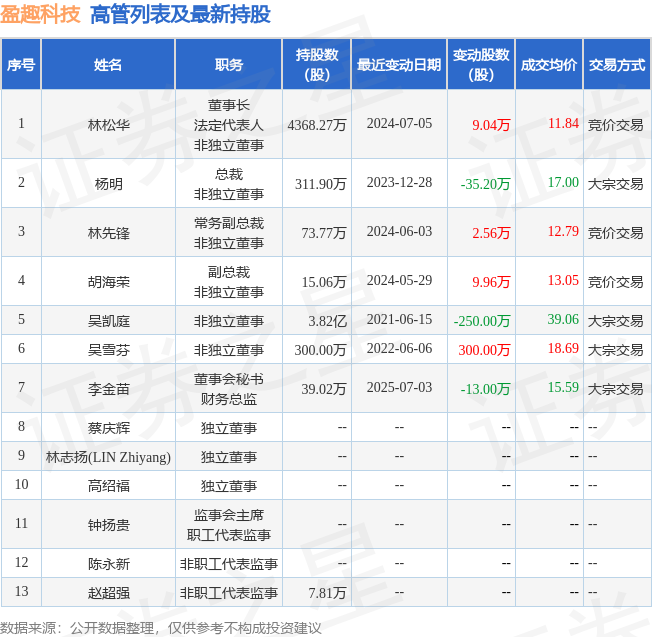Viewport: 652px width, 637px height.
Task: Click the 序号 column header
Action: (x=21, y=65)
